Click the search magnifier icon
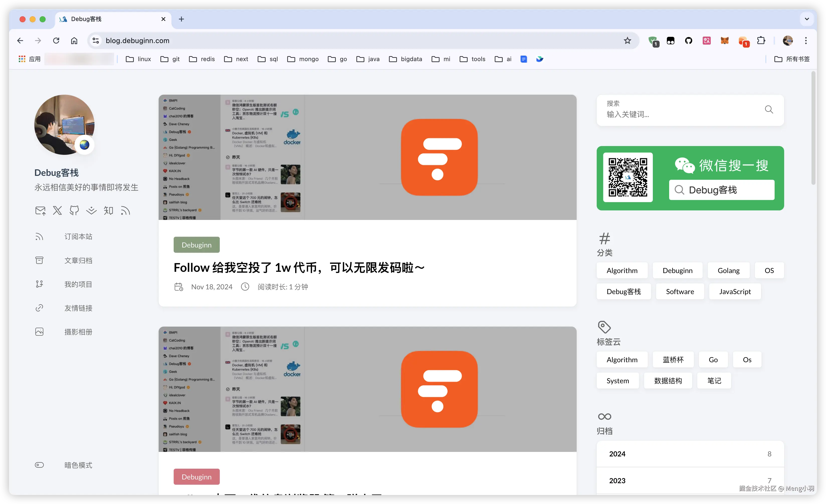Screen dimensions: 826x504 (x=769, y=109)
